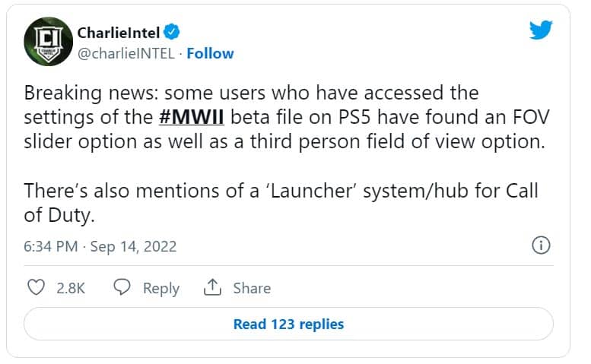
Task: Open the 6:34 PM Sep 14, 2022 timestamp
Action: click(100, 246)
